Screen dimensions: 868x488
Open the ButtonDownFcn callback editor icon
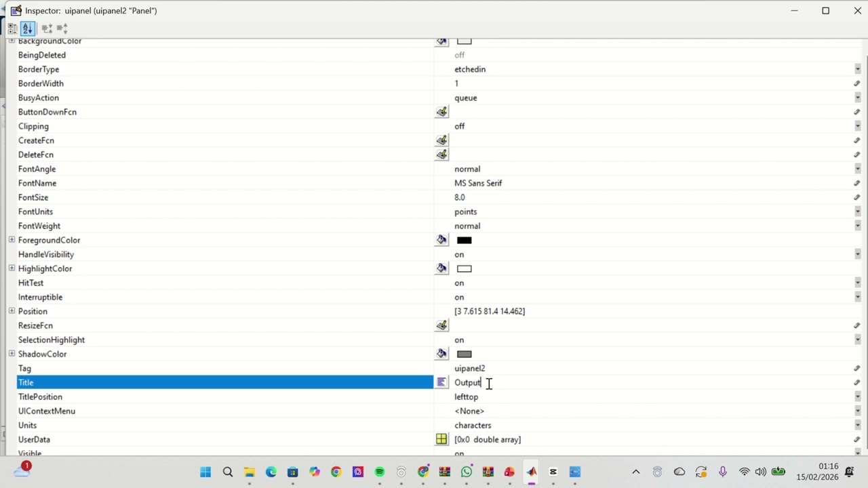tap(441, 112)
